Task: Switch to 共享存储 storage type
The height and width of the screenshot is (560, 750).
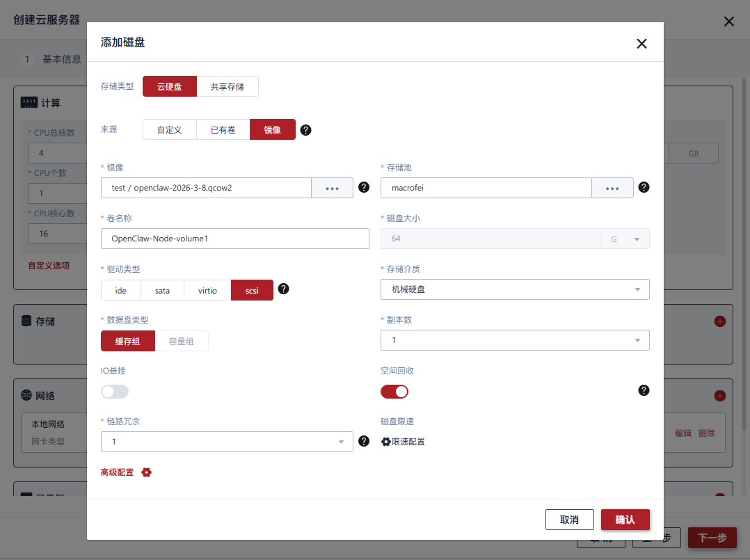Action: pyautogui.click(x=228, y=86)
